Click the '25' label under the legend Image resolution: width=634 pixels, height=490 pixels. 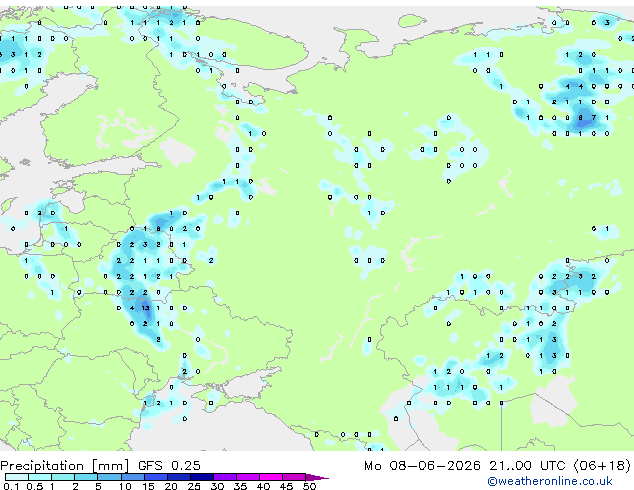[194, 486]
